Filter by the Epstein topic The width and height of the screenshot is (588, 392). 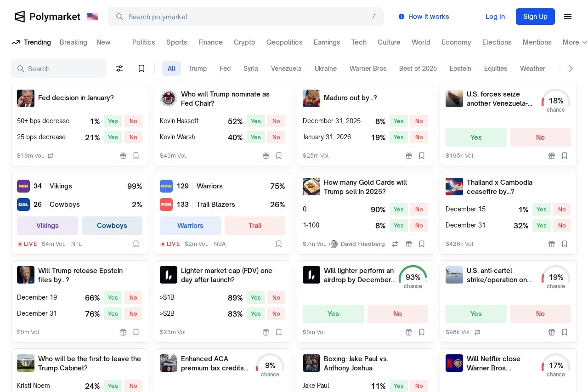(x=460, y=68)
